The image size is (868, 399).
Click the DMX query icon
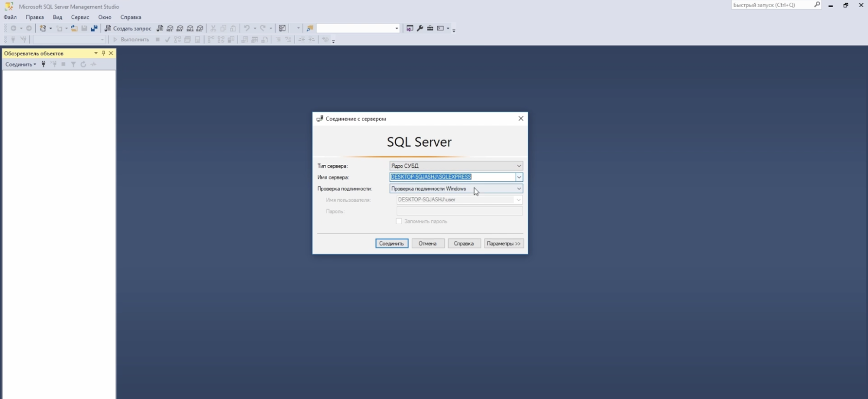click(180, 28)
